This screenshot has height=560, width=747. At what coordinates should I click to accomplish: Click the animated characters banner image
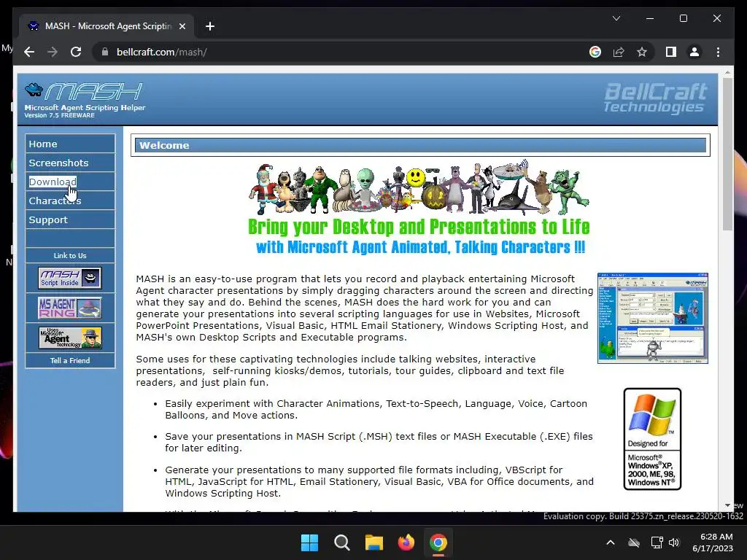419,189
